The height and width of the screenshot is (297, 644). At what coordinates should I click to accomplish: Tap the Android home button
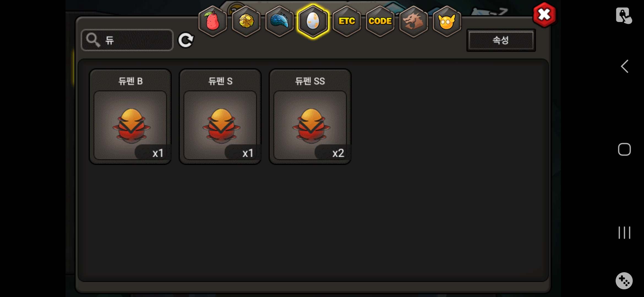624,149
